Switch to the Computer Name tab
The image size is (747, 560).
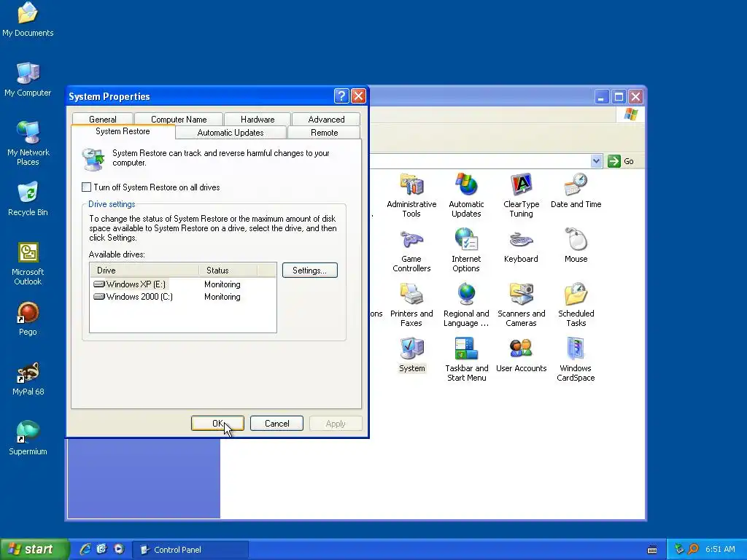(x=179, y=119)
